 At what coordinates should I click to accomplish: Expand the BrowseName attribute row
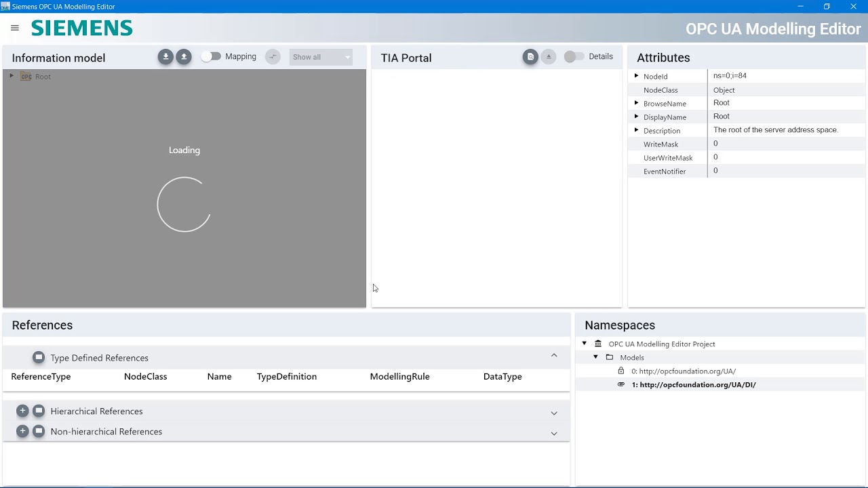pos(636,103)
